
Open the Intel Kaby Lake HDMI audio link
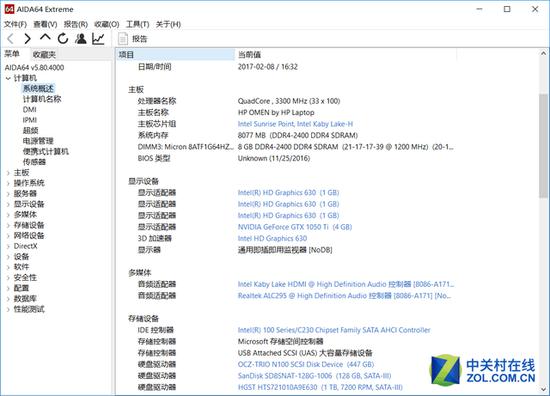tap(346, 284)
